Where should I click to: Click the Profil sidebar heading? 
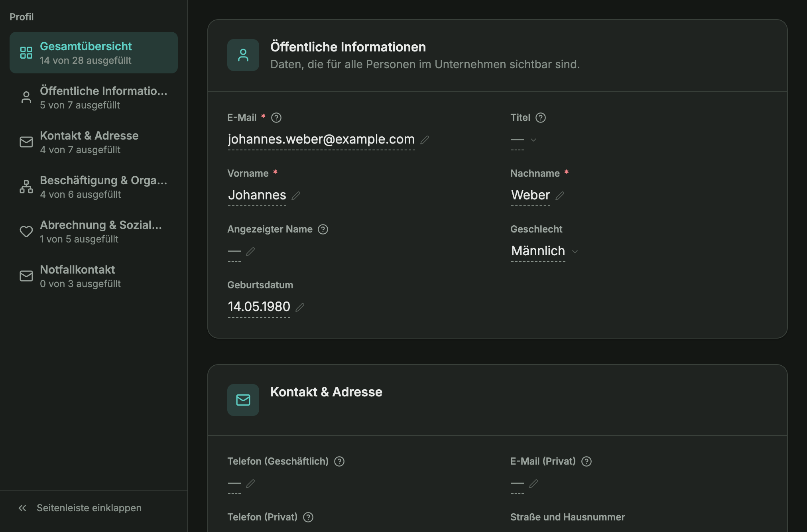tap(22, 17)
